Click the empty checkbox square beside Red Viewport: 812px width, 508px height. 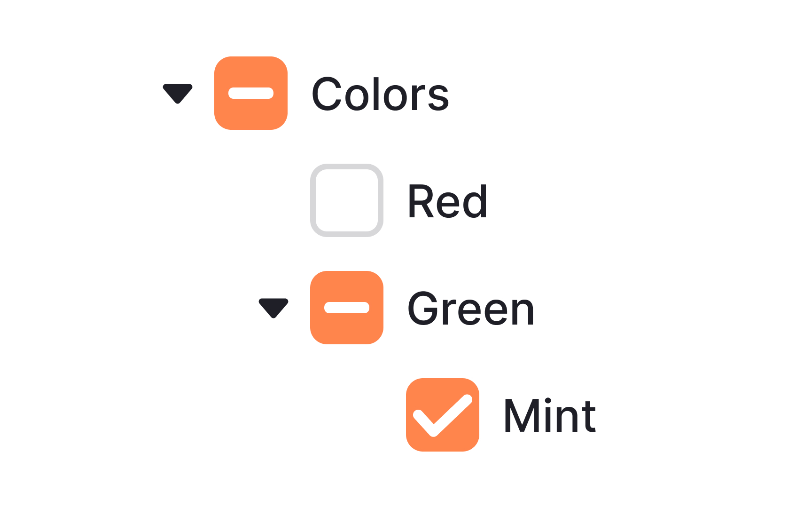(x=347, y=201)
